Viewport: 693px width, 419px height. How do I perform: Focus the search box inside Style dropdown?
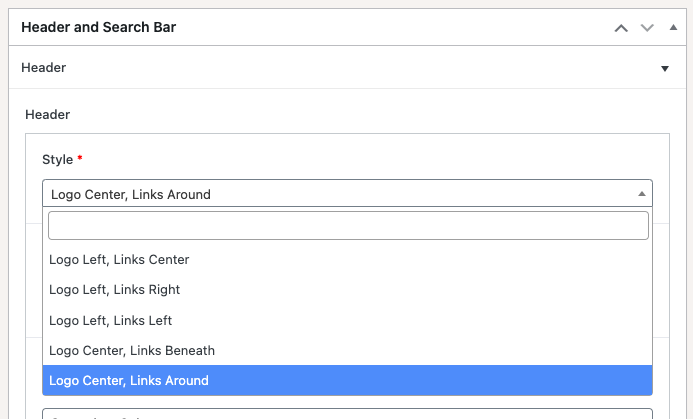coord(348,226)
